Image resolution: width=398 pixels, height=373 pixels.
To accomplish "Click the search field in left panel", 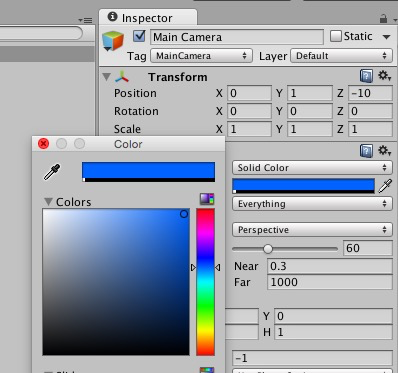I will point(41,33).
